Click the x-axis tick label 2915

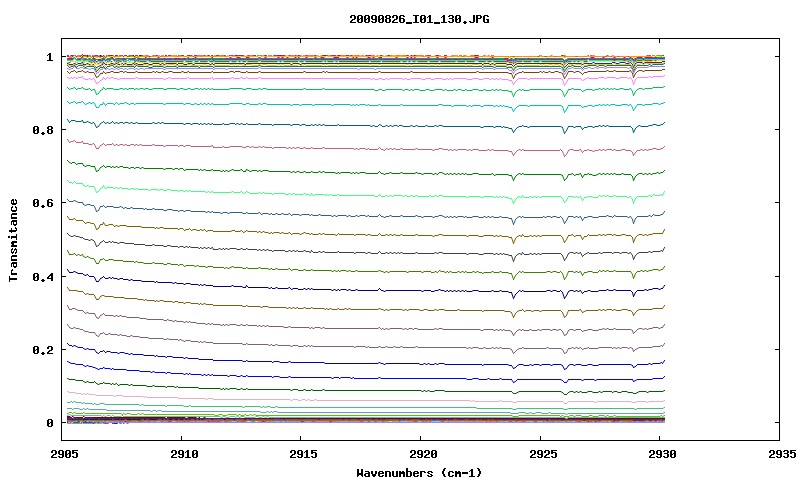pyautogui.click(x=303, y=454)
